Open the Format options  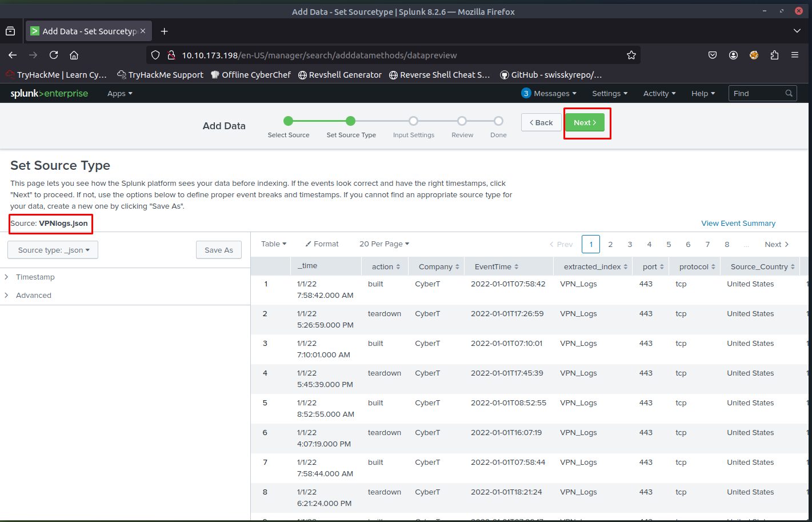point(322,244)
